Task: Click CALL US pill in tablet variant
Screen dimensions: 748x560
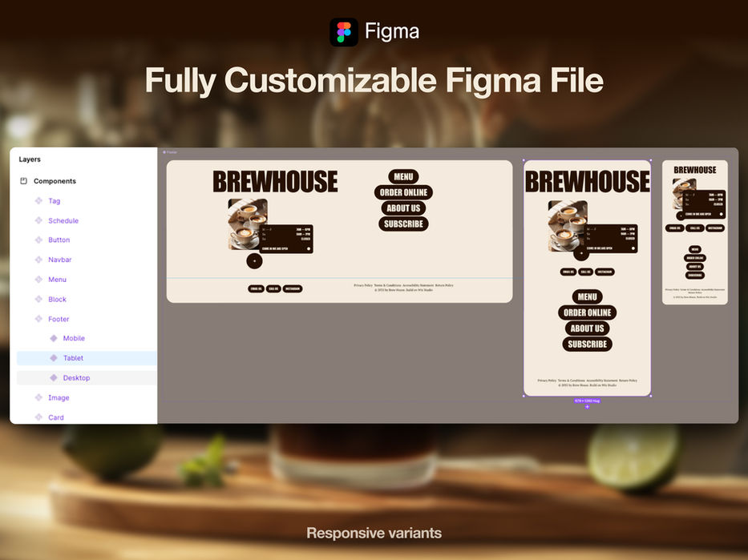Action: point(586,272)
